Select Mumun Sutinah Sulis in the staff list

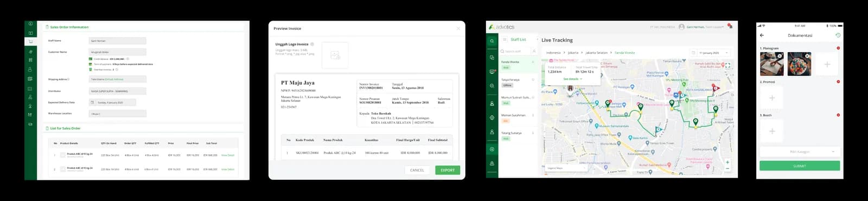(x=518, y=100)
